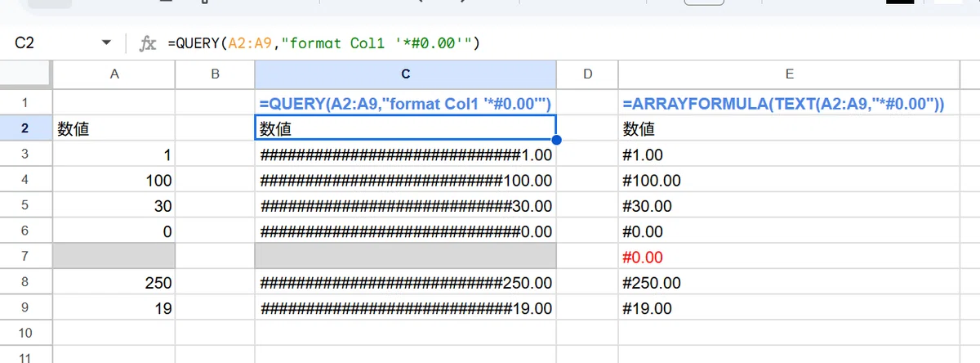Select column A header

click(114, 74)
